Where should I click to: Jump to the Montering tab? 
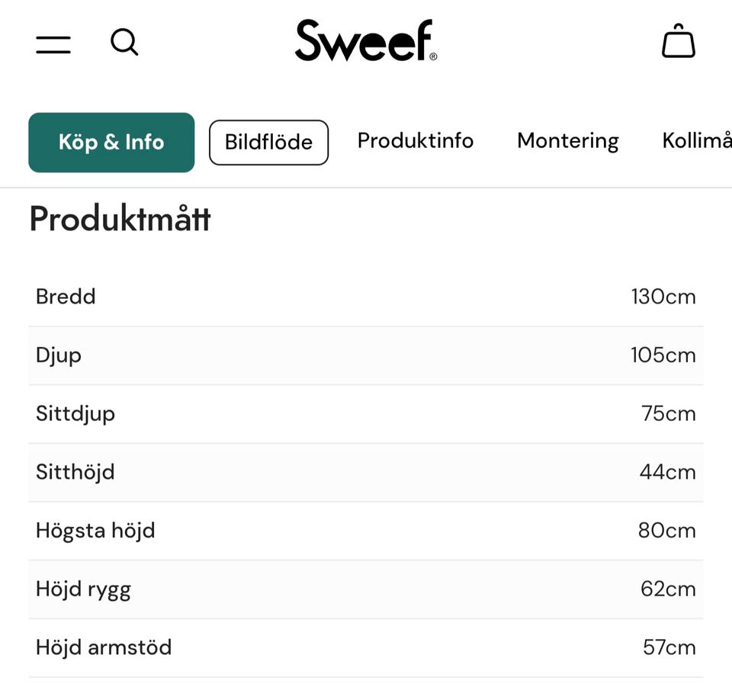(x=567, y=141)
